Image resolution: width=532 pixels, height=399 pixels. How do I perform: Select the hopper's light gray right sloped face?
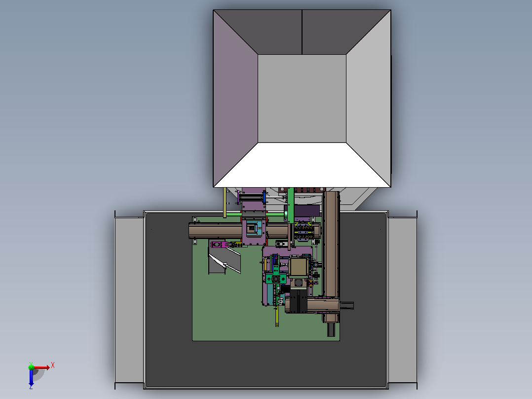[x=369, y=98]
